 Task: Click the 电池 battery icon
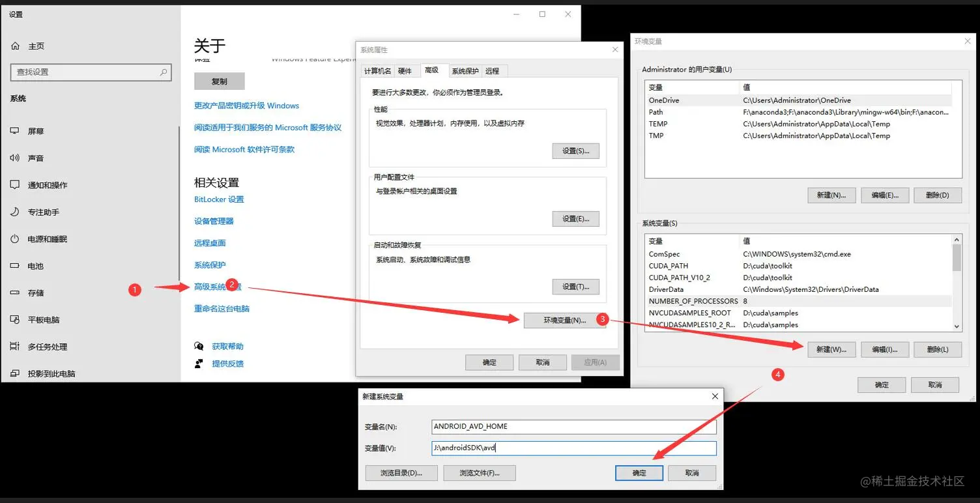[x=16, y=266]
